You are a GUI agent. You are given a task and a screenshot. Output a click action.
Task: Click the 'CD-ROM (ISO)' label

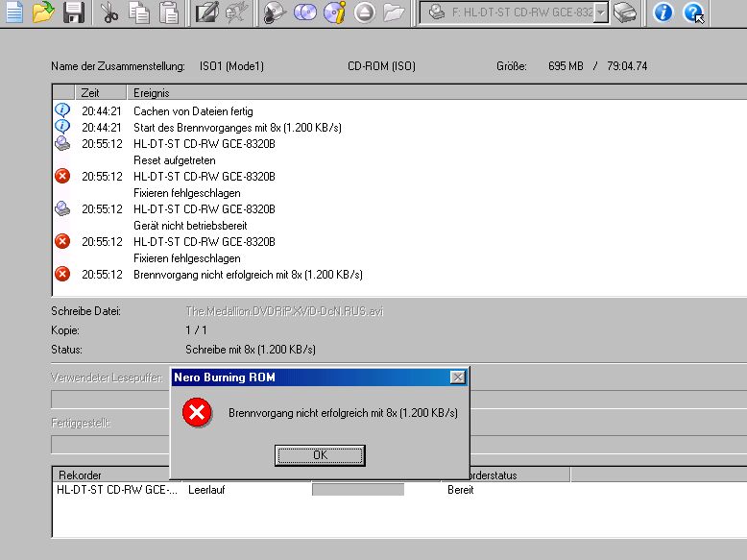pos(381,66)
